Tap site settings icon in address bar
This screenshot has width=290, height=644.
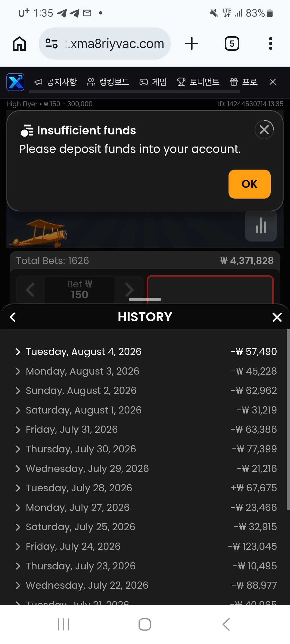click(x=52, y=43)
